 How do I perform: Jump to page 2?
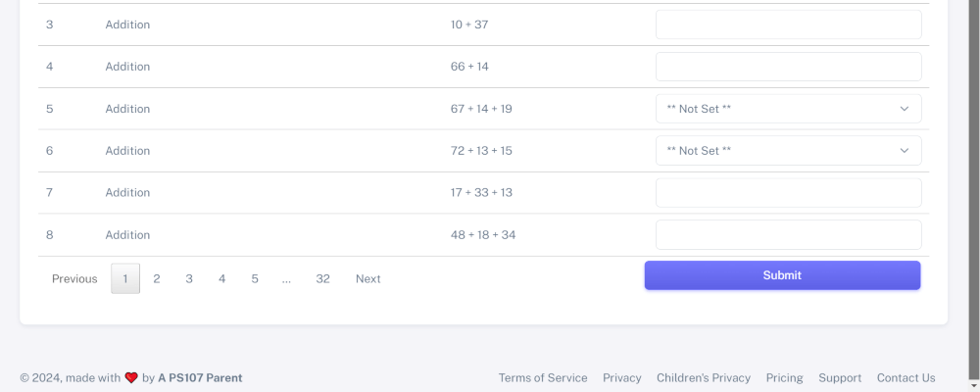pos(157,279)
